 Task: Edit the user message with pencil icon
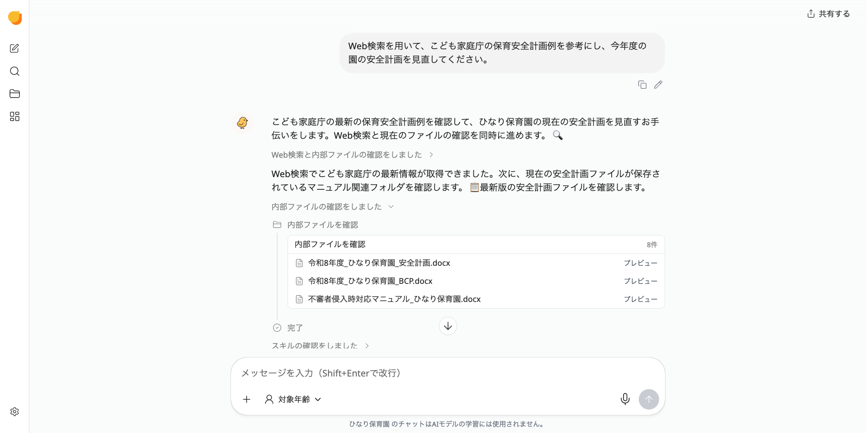coord(658,85)
